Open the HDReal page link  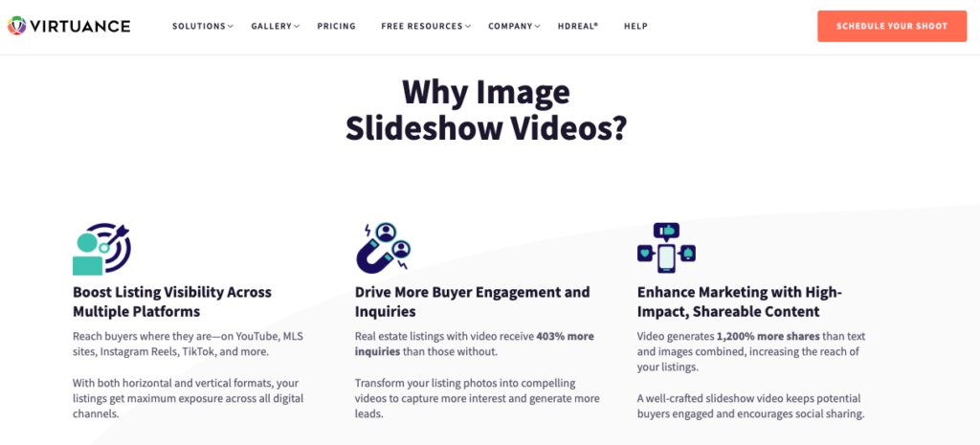coord(578,26)
